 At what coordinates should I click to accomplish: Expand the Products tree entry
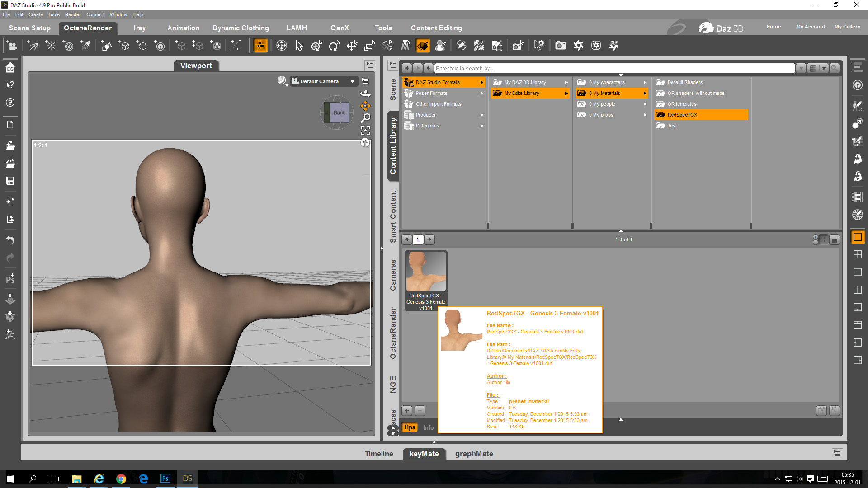click(x=482, y=115)
